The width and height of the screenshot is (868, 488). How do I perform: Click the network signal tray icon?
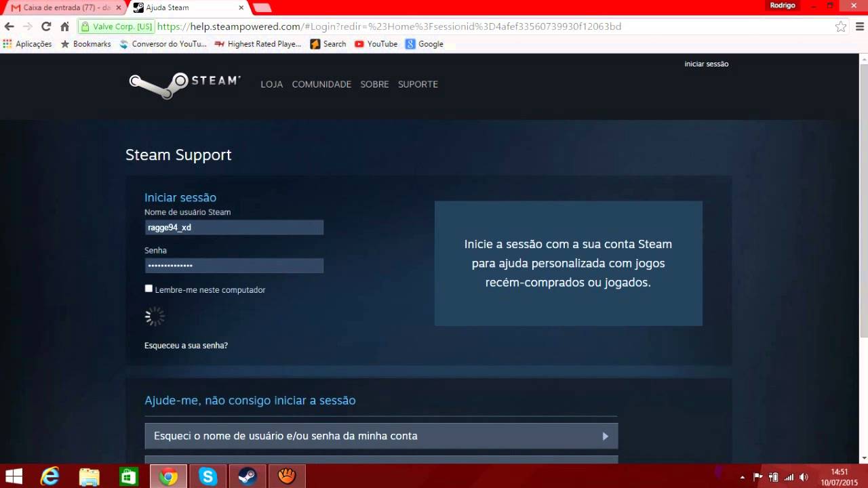pyautogui.click(x=789, y=477)
